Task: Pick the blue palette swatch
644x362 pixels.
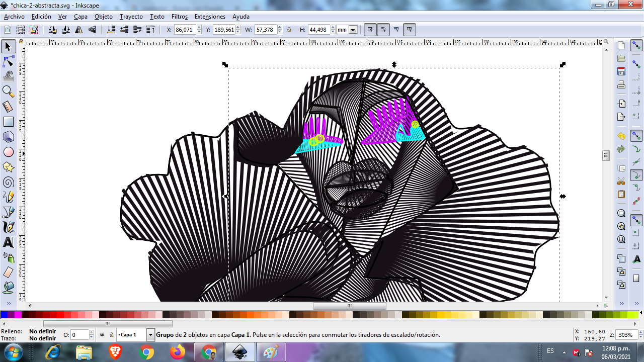Action: click(4, 315)
